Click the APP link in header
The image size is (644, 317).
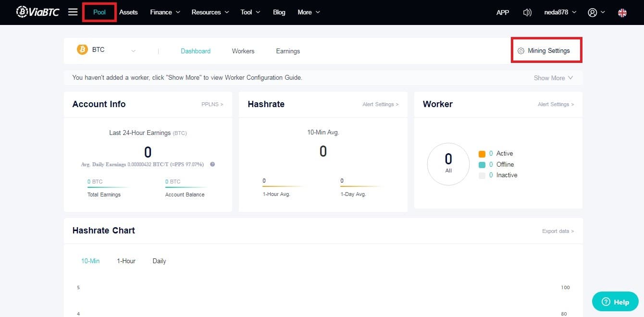503,12
